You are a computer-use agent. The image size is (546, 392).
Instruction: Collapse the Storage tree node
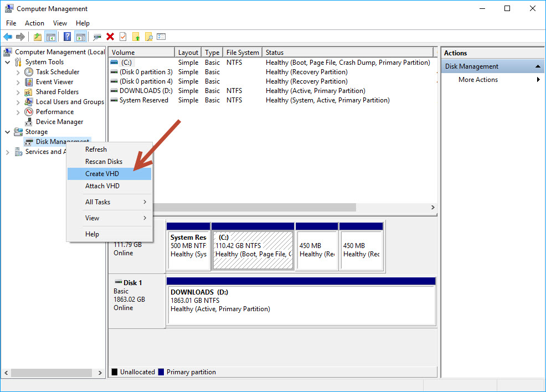tap(7, 131)
